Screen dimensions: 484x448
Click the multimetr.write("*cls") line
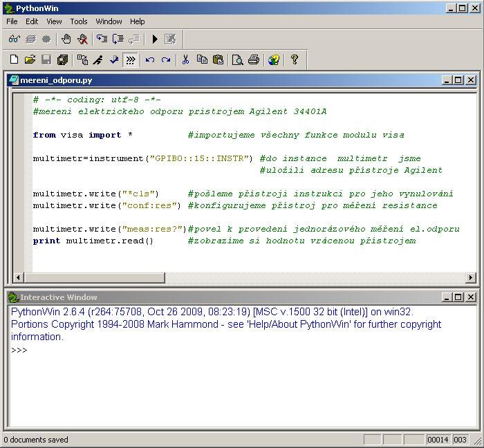pyautogui.click(x=95, y=194)
